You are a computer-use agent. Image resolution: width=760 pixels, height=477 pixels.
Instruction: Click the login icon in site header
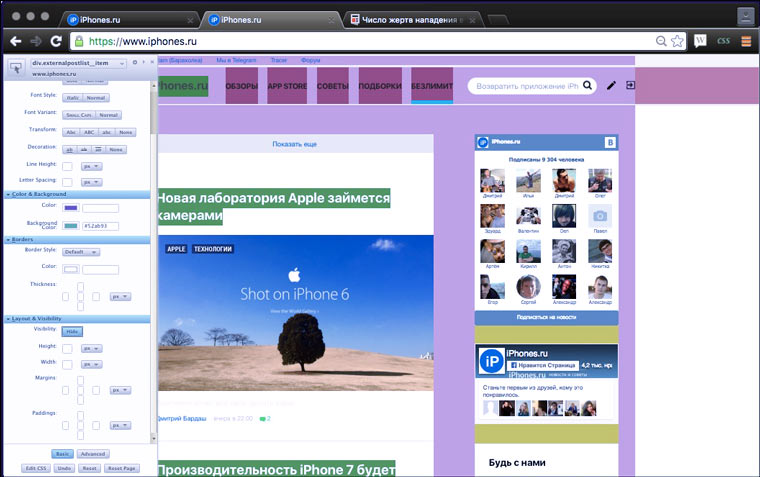(630, 85)
